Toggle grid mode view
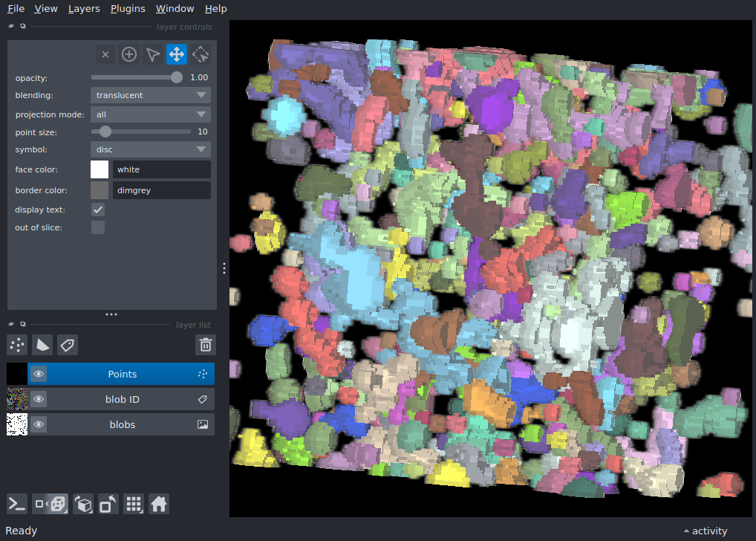Screen dimensions: 756x541 coord(134,504)
